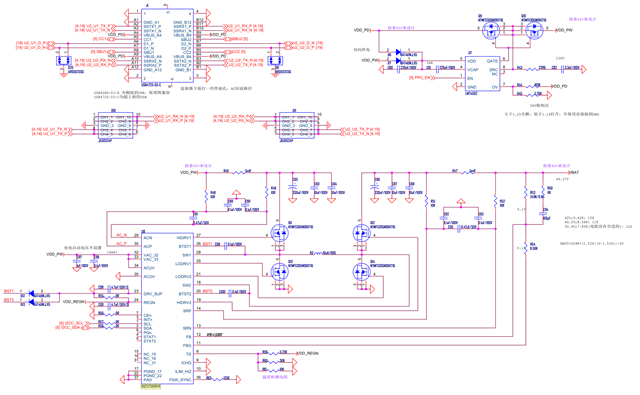Click the CC1 off-page connector label
640x395 pixels.
click(101, 39)
